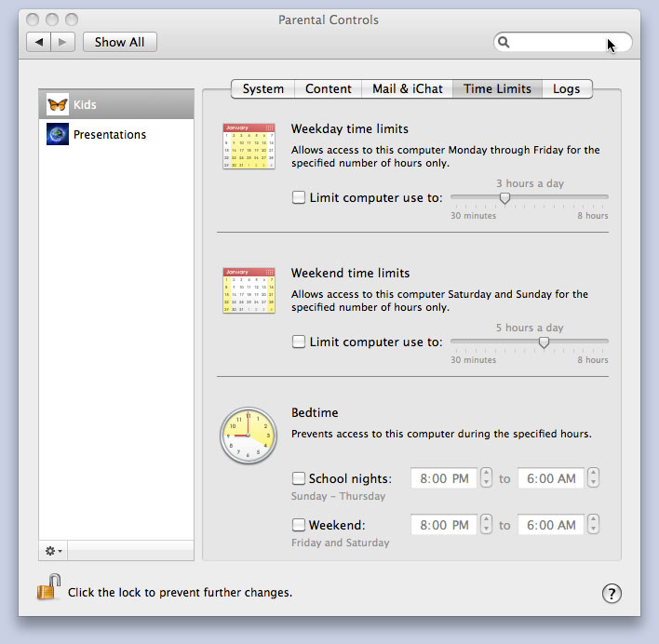The height and width of the screenshot is (644, 659).
Task: Click the Kids butterfly account icon
Action: [58, 105]
